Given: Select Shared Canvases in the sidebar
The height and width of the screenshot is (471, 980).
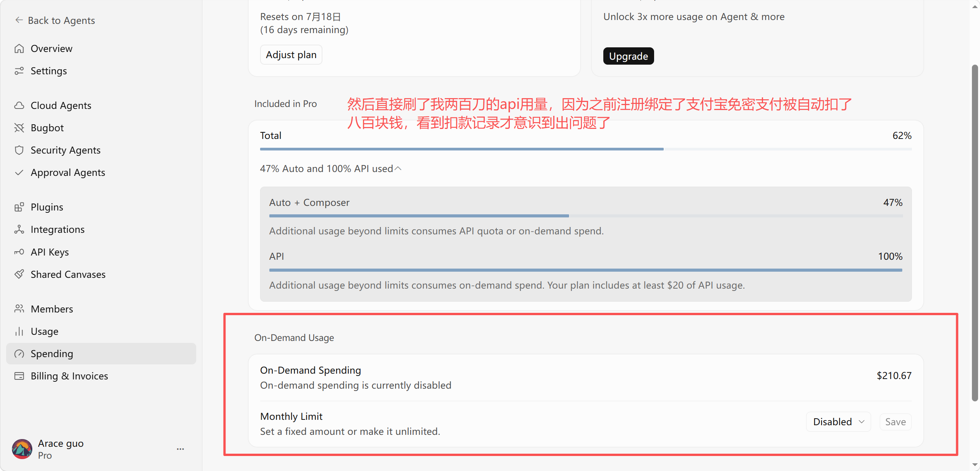Looking at the screenshot, I should click(x=101, y=274).
